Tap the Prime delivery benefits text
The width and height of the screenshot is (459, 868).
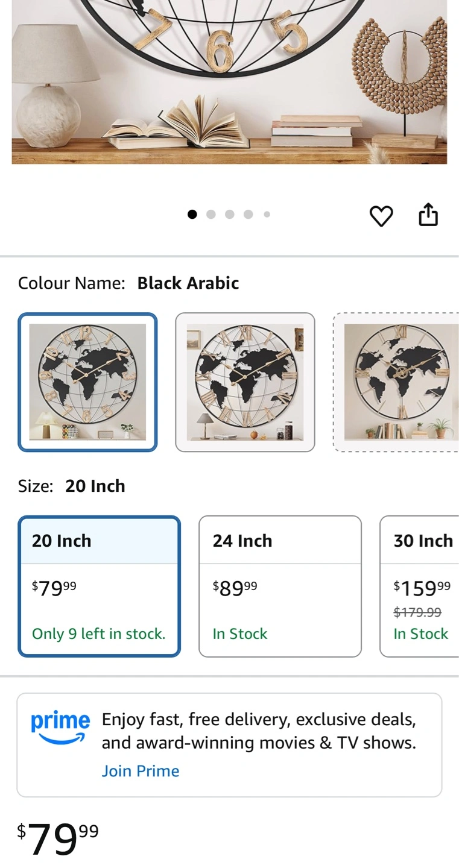point(259,731)
